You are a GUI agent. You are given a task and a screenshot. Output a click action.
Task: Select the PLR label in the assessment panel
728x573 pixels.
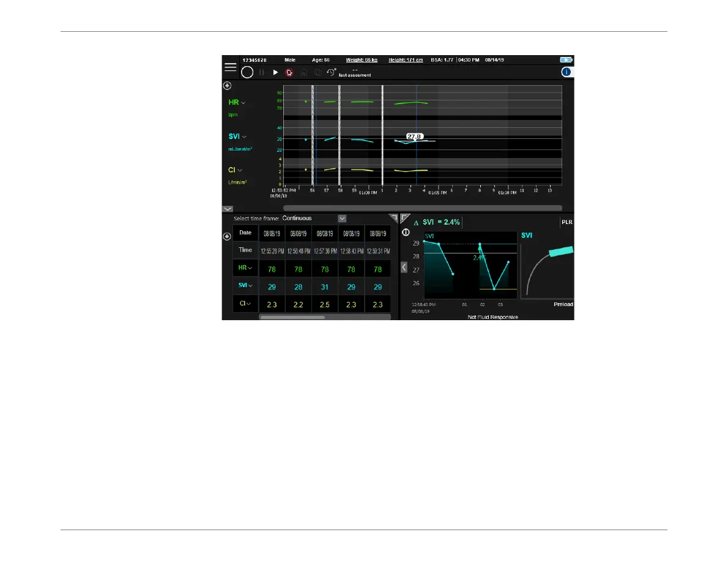567,222
